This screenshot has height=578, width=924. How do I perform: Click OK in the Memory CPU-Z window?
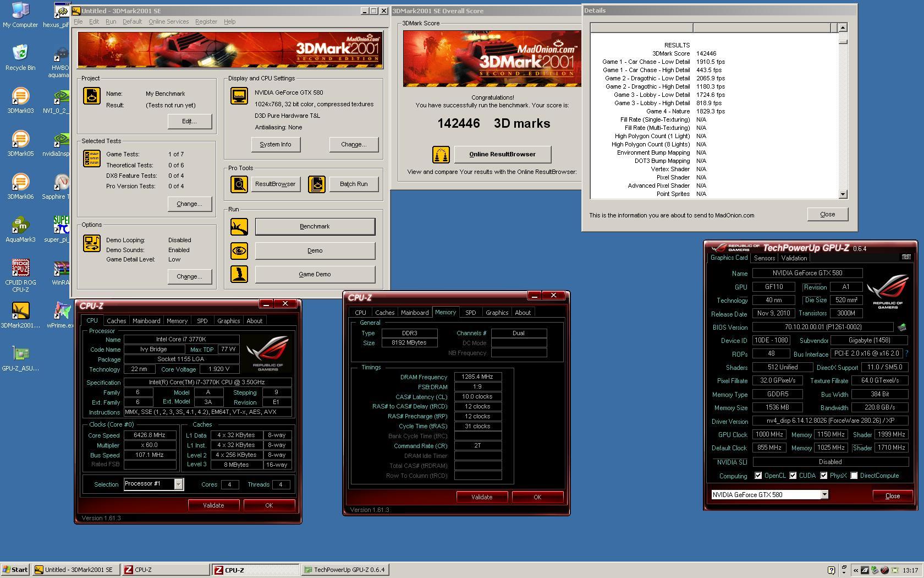[537, 497]
